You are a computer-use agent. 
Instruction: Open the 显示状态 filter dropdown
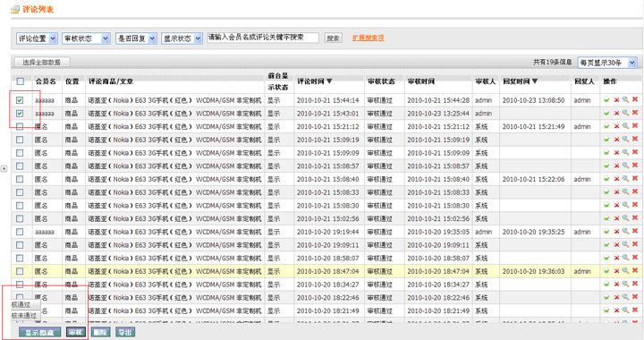182,38
